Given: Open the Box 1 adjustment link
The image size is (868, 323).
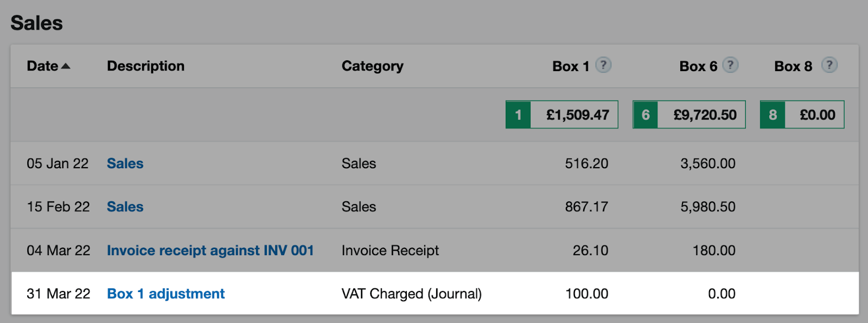Looking at the screenshot, I should [x=165, y=294].
